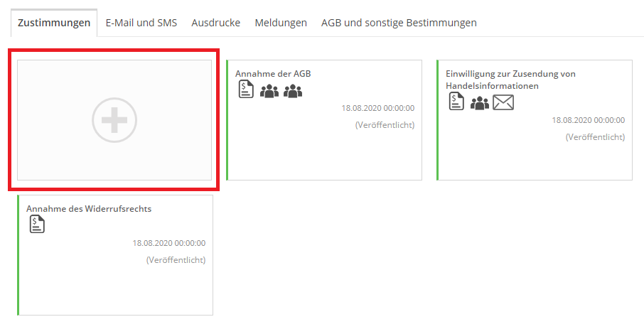
Task: Click document icon in Annahme des Widerrufsrechts card
Action: tap(37, 224)
